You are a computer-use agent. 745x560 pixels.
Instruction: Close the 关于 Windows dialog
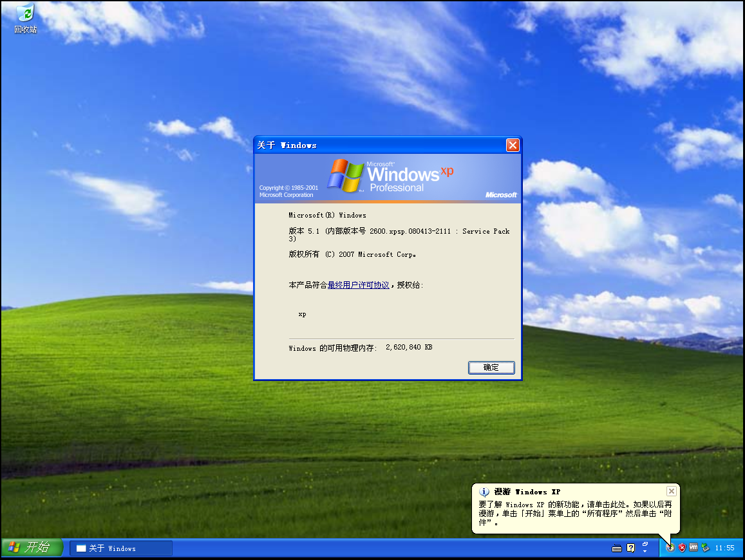513,145
